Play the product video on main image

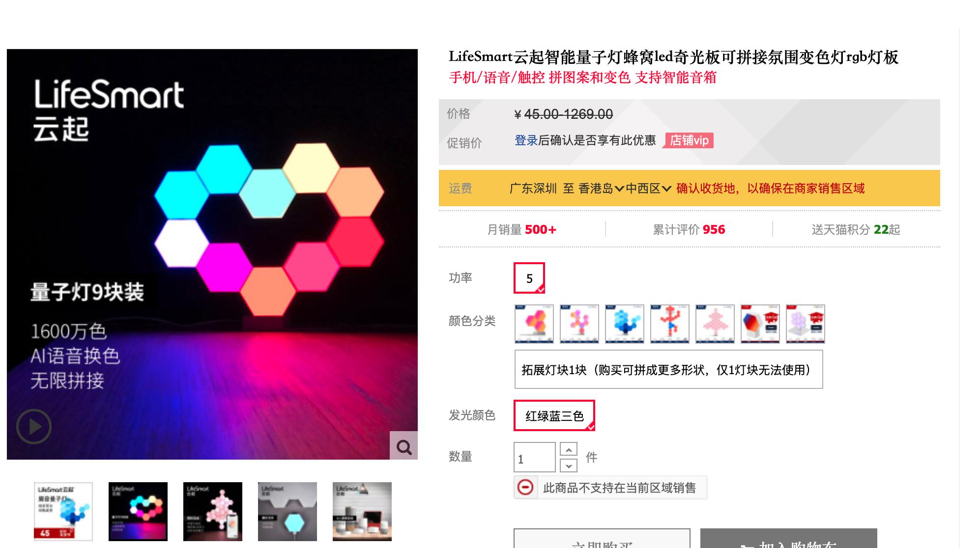pos(33,426)
